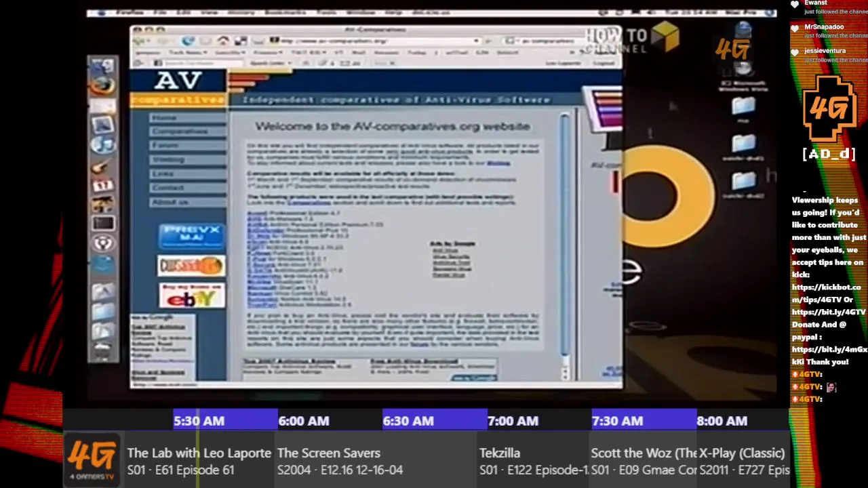Open the Help menu
The height and width of the screenshot is (488, 868).
pyautogui.click(x=393, y=12)
